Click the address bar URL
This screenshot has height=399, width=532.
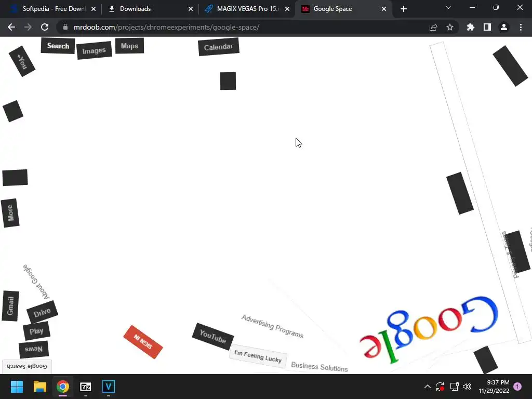[x=167, y=27]
